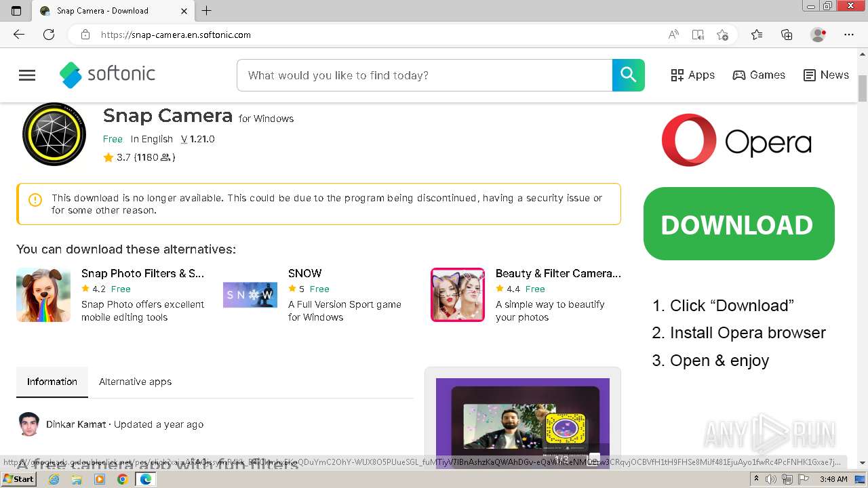Image resolution: width=868 pixels, height=488 pixels.
Task: Open the Apps section
Action: pyautogui.click(x=692, y=75)
